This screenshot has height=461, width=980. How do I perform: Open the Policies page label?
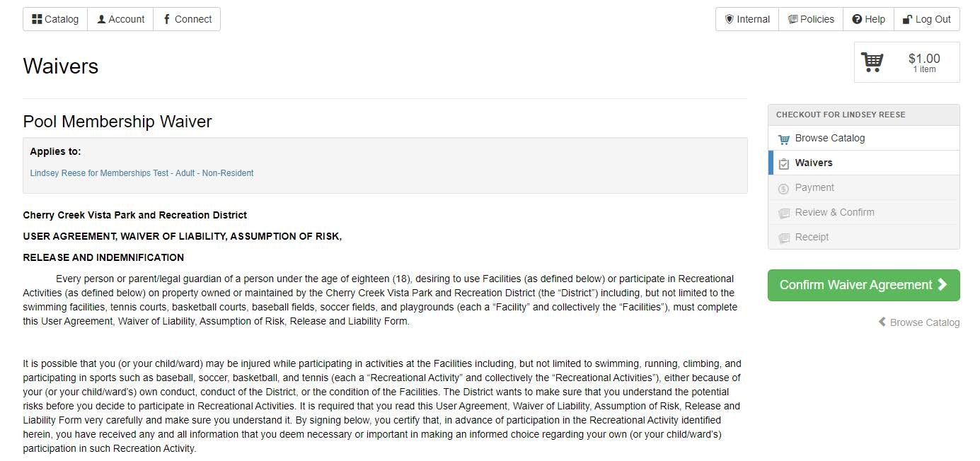click(817, 19)
